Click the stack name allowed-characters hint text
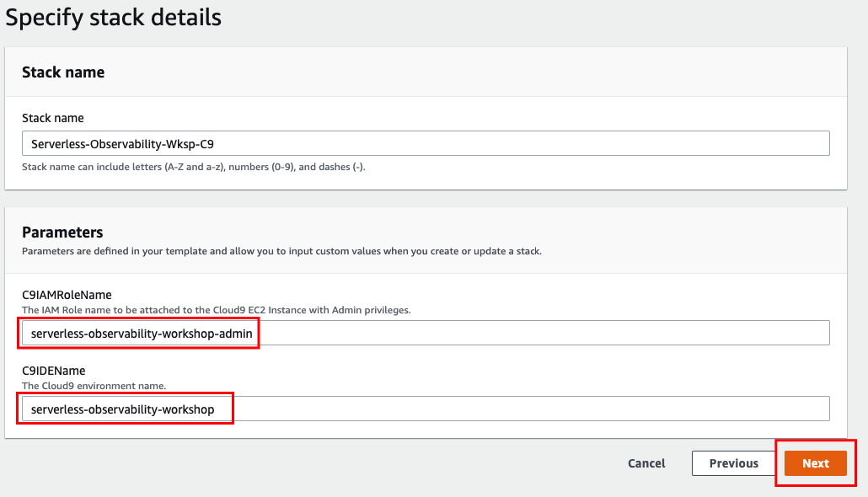The width and height of the screenshot is (868, 497). click(194, 167)
